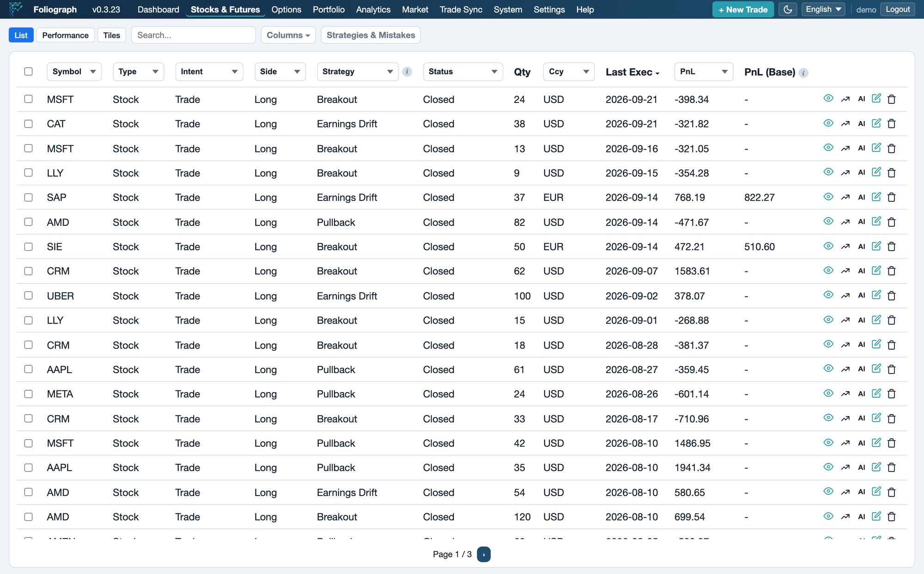Edit the SIE trade row
924x574 pixels.
tap(876, 246)
